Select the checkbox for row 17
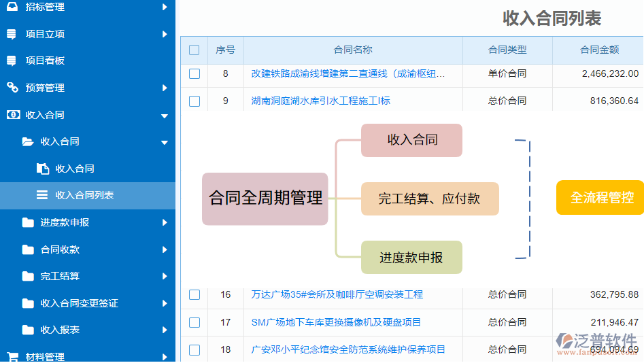This screenshot has width=644, height=363. coord(194,322)
